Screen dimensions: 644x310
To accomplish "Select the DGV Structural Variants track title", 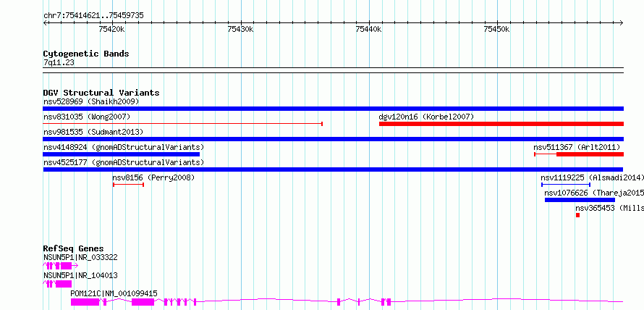I will point(101,93).
